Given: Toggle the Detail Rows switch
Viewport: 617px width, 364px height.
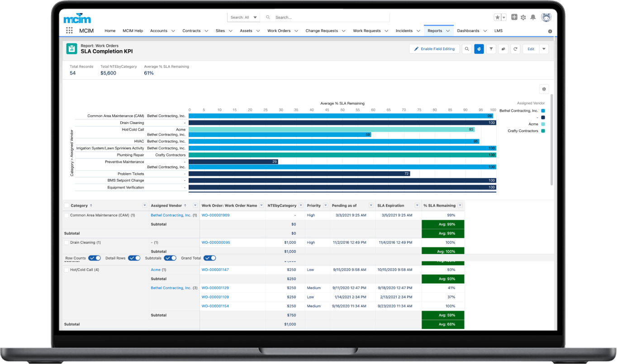Looking at the screenshot, I should tap(134, 258).
